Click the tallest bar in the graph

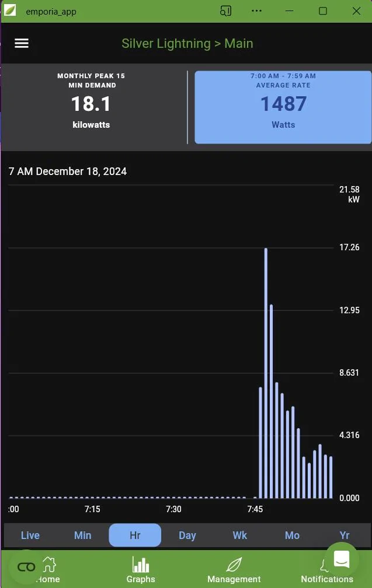[266, 373]
